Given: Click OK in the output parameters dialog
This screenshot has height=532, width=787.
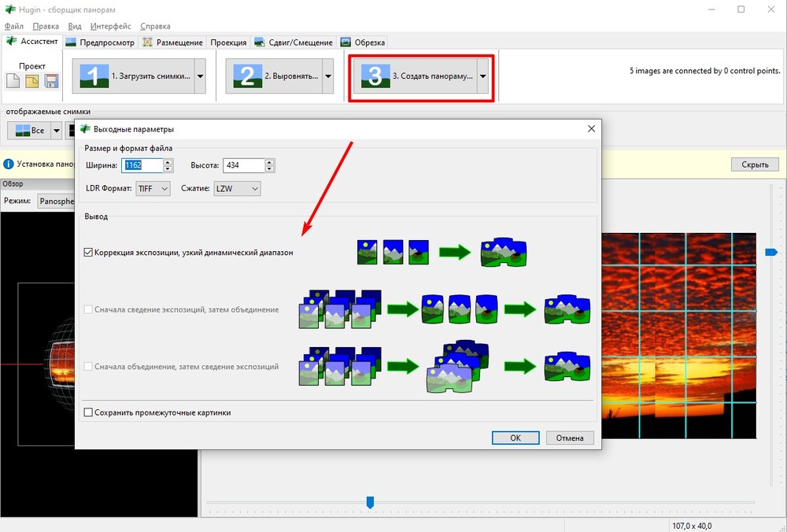Looking at the screenshot, I should (515, 438).
